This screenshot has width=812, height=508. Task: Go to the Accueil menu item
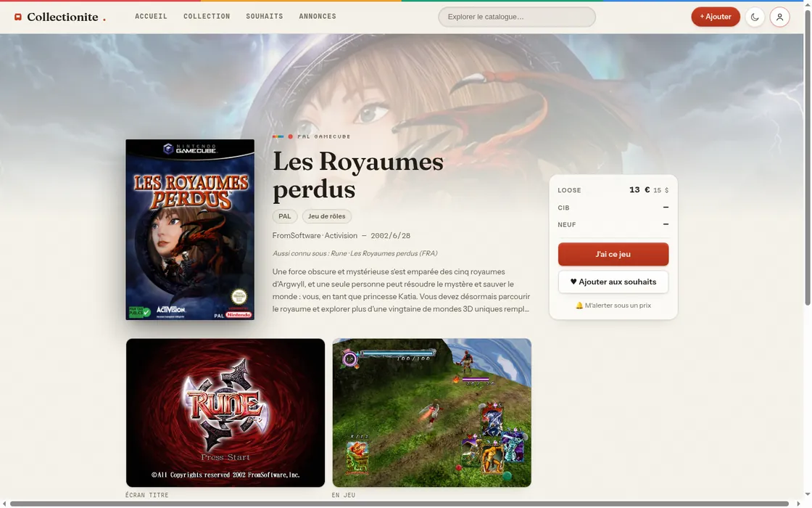[x=152, y=17]
